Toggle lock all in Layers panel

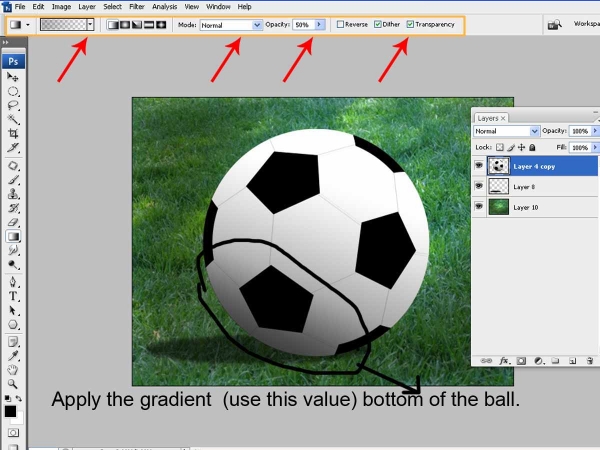(532, 147)
